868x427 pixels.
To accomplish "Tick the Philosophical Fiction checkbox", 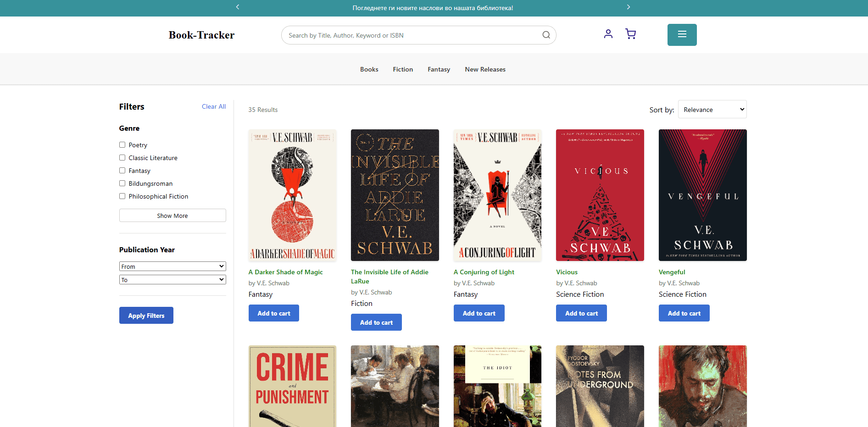I will [x=122, y=196].
